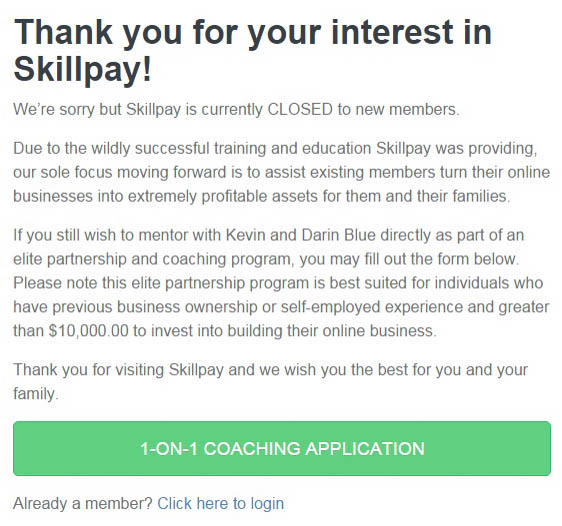
Task: Click the word "family." ending the last paragraph
Action: point(35,394)
